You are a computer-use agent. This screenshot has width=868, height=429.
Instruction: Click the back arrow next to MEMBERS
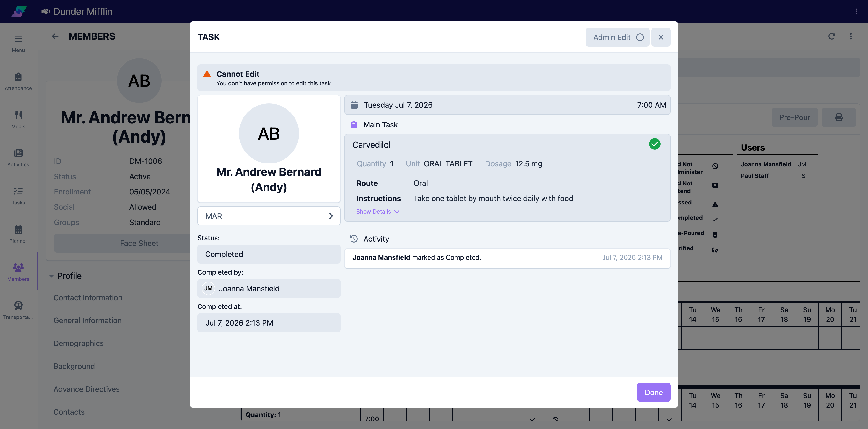[55, 36]
